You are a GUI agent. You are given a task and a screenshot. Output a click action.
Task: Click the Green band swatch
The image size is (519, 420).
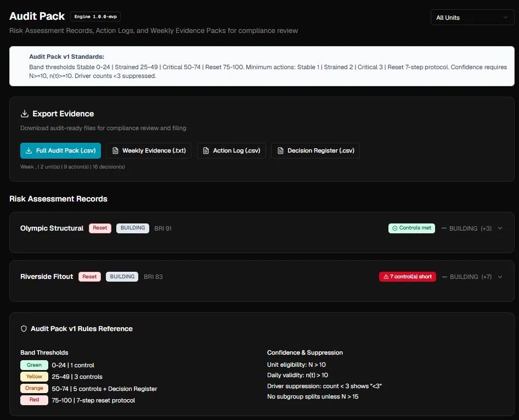34,365
